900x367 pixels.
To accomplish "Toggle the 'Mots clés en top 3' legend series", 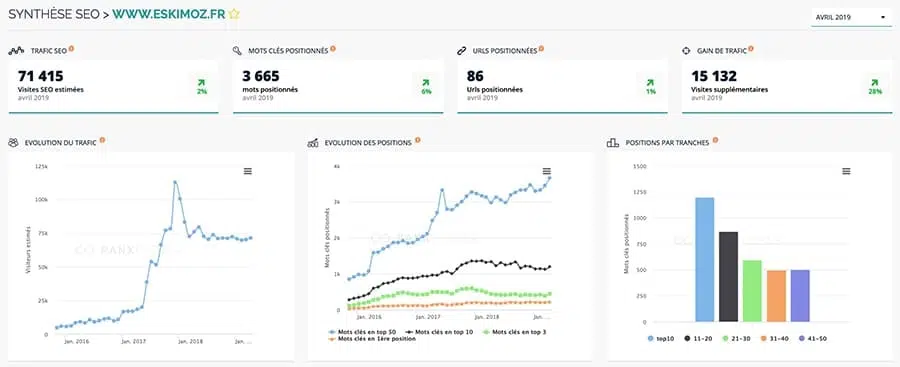I will click(514, 332).
